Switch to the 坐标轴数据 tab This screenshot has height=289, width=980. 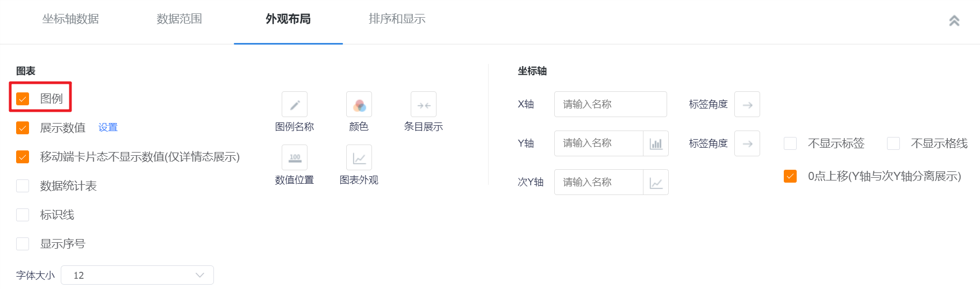coord(70,19)
